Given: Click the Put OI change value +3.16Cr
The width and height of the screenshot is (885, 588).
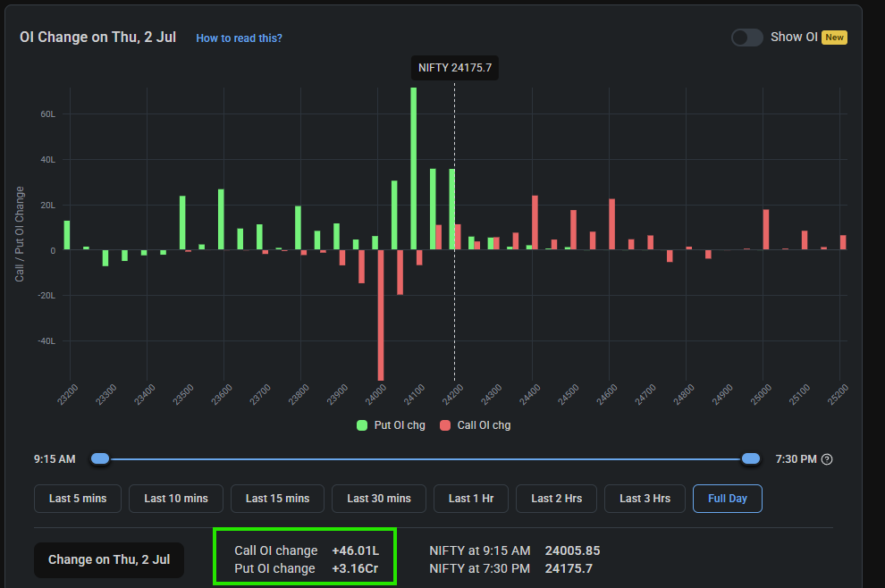Looking at the screenshot, I should (x=355, y=569).
